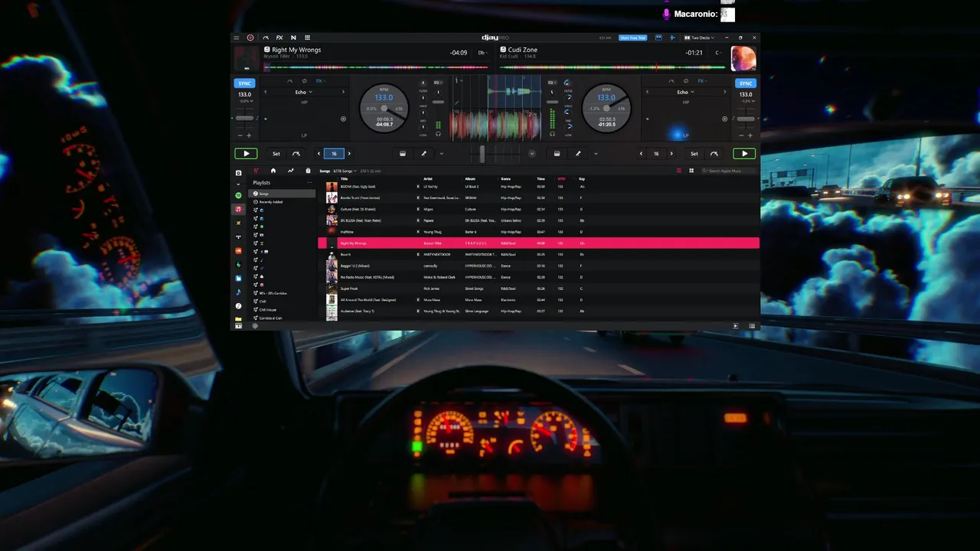
Task: Go to library Home tab icon
Action: pyautogui.click(x=273, y=171)
